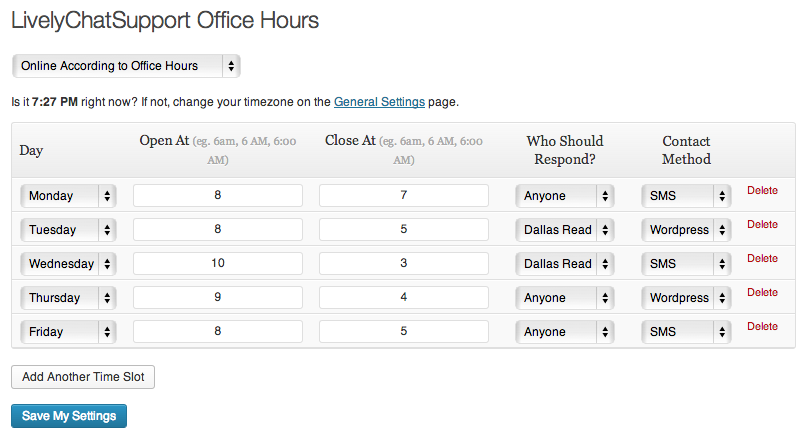Edit Wednesday's Open At time field
Viewport: 803px width, 438px height.
click(218, 264)
